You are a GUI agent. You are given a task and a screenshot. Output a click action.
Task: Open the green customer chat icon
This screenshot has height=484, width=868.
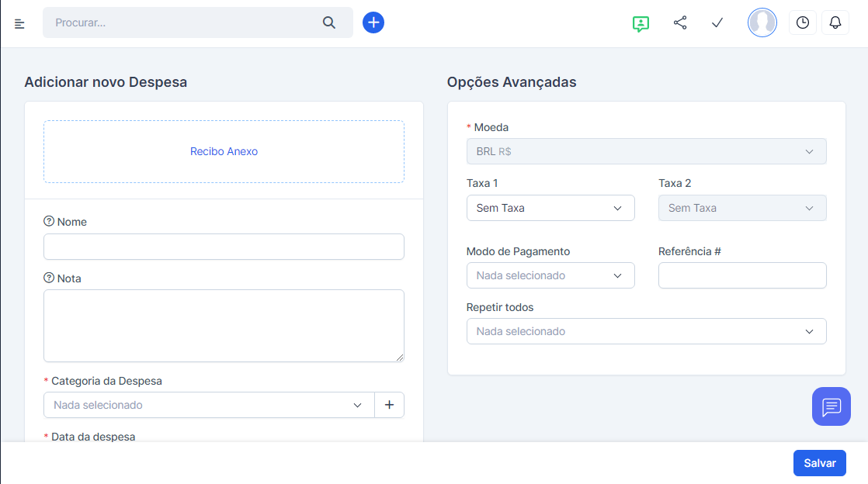click(x=641, y=23)
